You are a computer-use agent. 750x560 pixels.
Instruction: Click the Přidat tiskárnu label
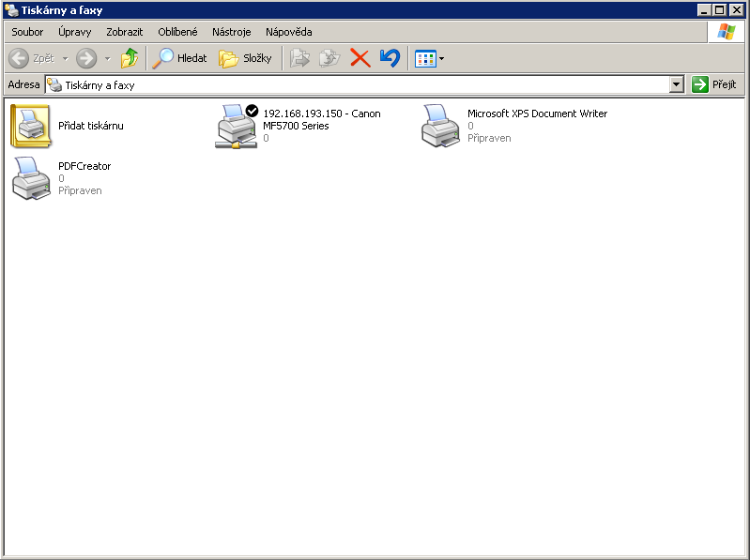(x=91, y=126)
